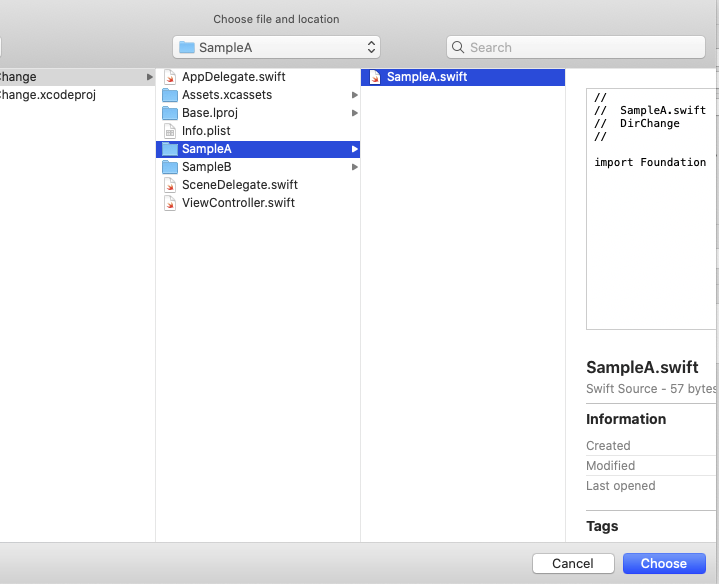The height and width of the screenshot is (584, 719).
Task: Expand Base.lproj with its arrow
Action: [x=354, y=113]
